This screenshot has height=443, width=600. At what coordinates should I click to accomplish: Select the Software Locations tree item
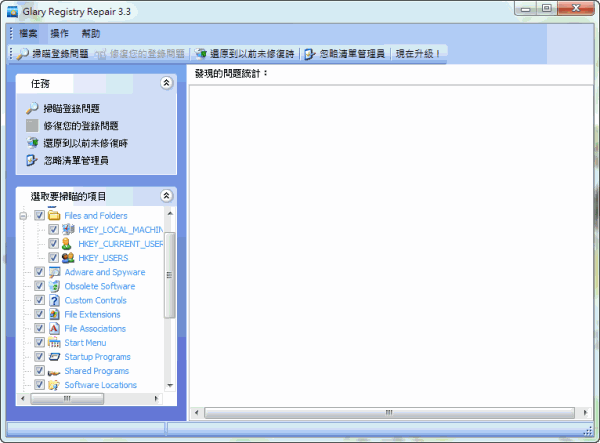click(x=101, y=385)
